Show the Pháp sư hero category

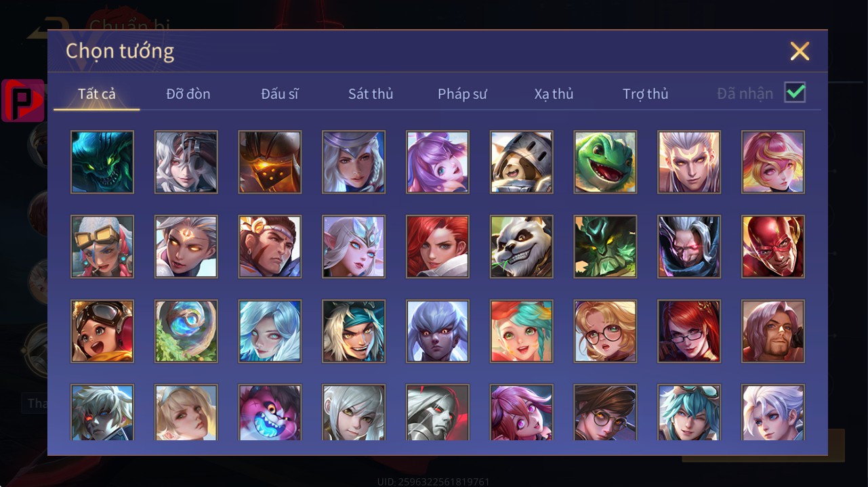tap(462, 93)
